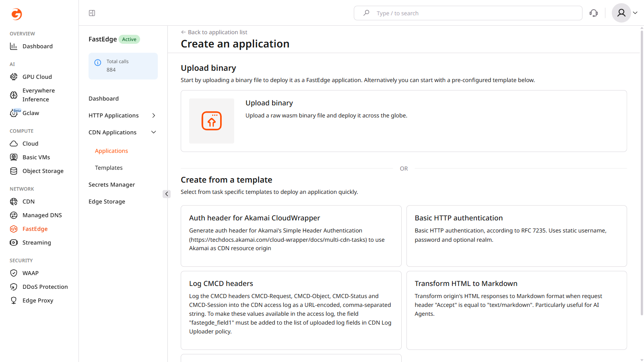The image size is (644, 362).
Task: Click the FastEdge panel title
Action: coord(103,39)
